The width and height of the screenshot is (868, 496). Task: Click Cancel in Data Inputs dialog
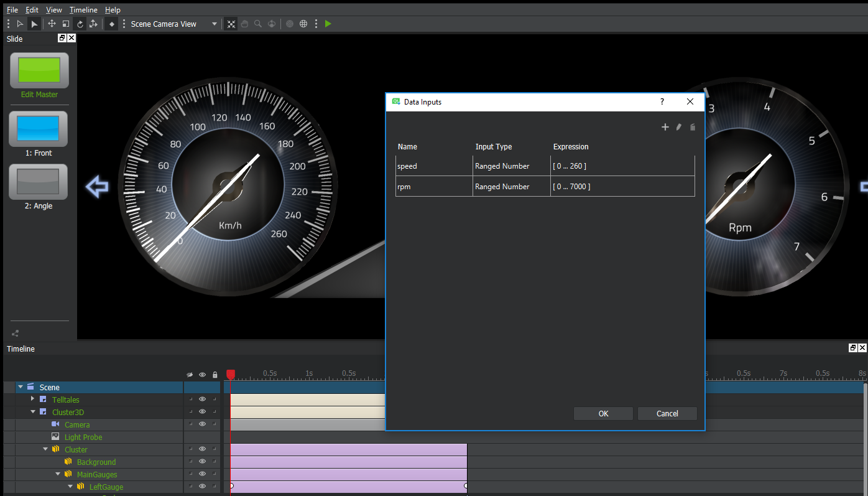[x=667, y=414]
